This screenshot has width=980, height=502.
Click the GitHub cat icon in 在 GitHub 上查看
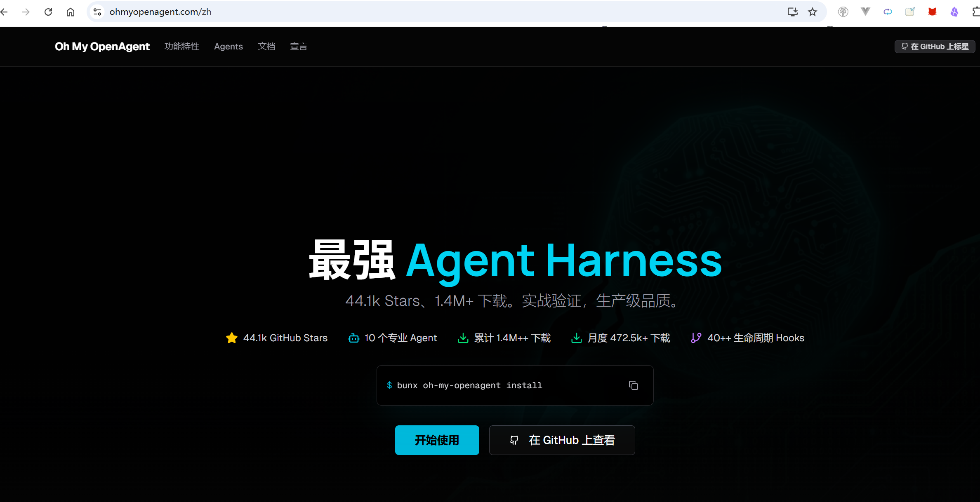click(x=514, y=440)
